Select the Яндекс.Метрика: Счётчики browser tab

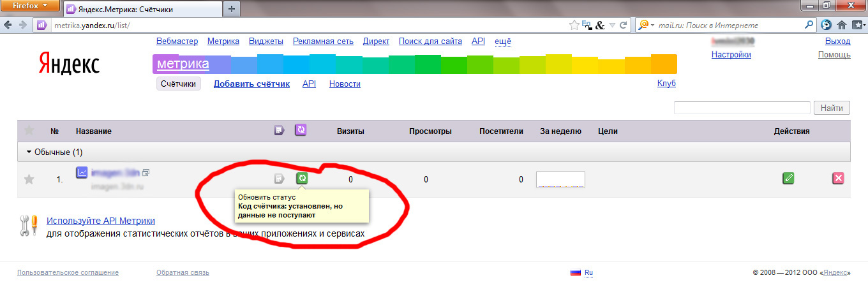[x=142, y=9]
